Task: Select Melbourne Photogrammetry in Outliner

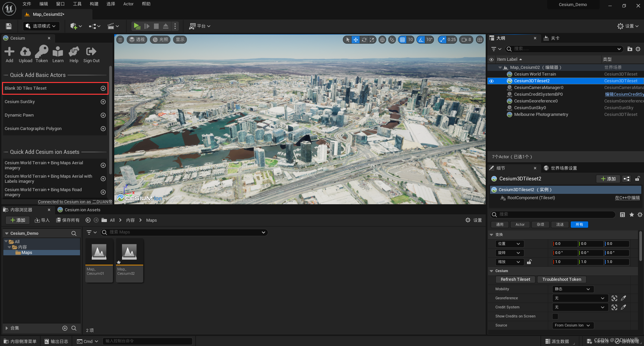Action: (x=541, y=115)
